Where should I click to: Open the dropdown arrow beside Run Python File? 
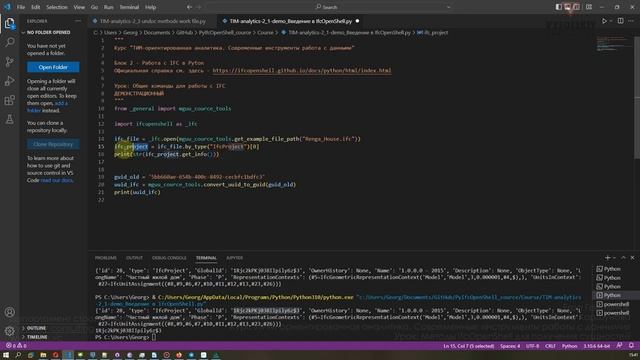(x=611, y=21)
